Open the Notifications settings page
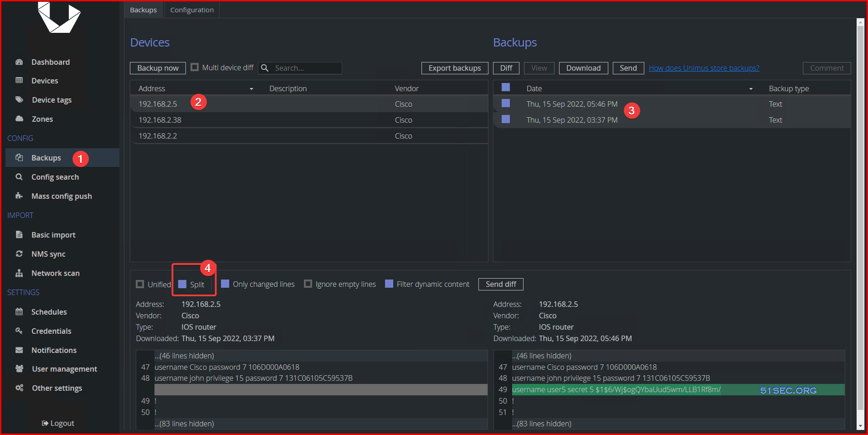 coord(54,350)
